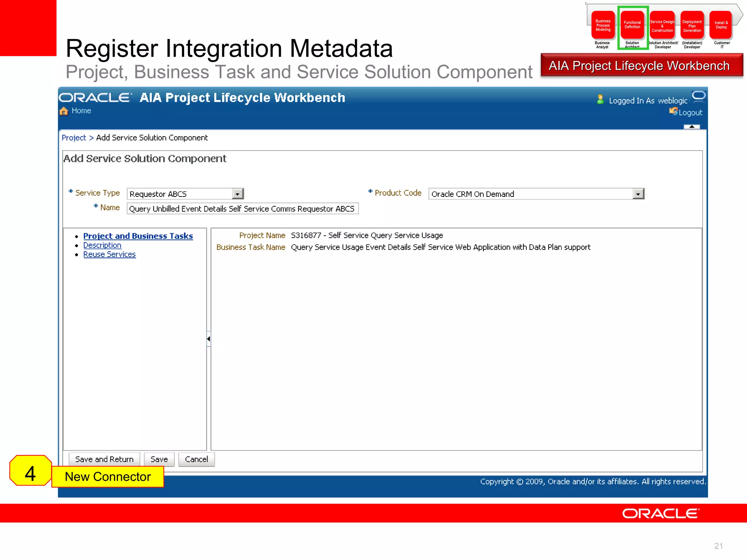Click the Install & Deploy phase box
747x560 pixels.
coord(721,25)
